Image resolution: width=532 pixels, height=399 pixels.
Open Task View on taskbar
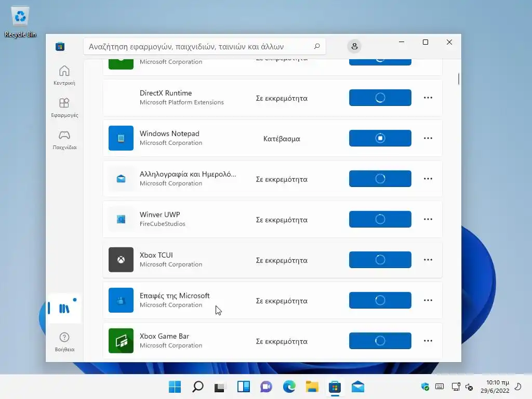220,387
